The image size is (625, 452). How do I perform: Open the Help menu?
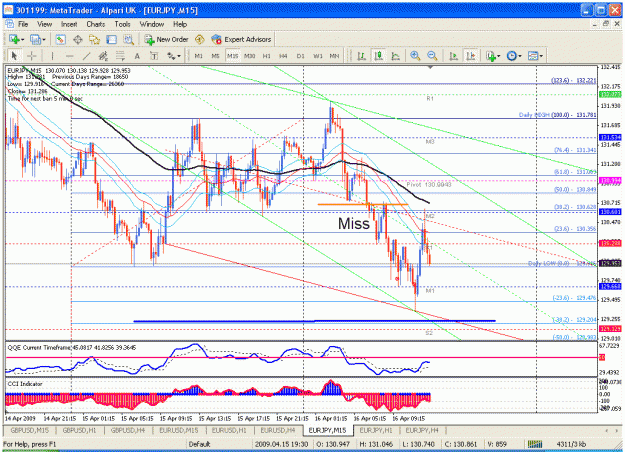click(180, 24)
